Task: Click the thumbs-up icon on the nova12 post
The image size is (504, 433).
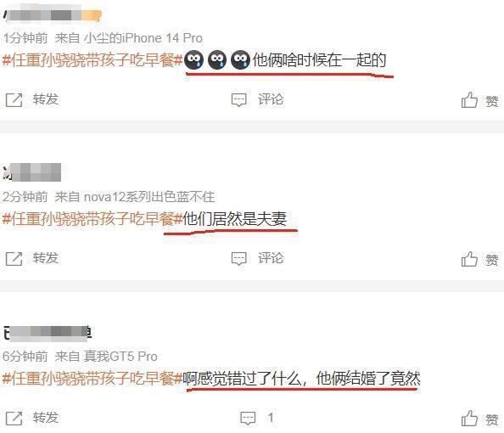Action: point(469,259)
